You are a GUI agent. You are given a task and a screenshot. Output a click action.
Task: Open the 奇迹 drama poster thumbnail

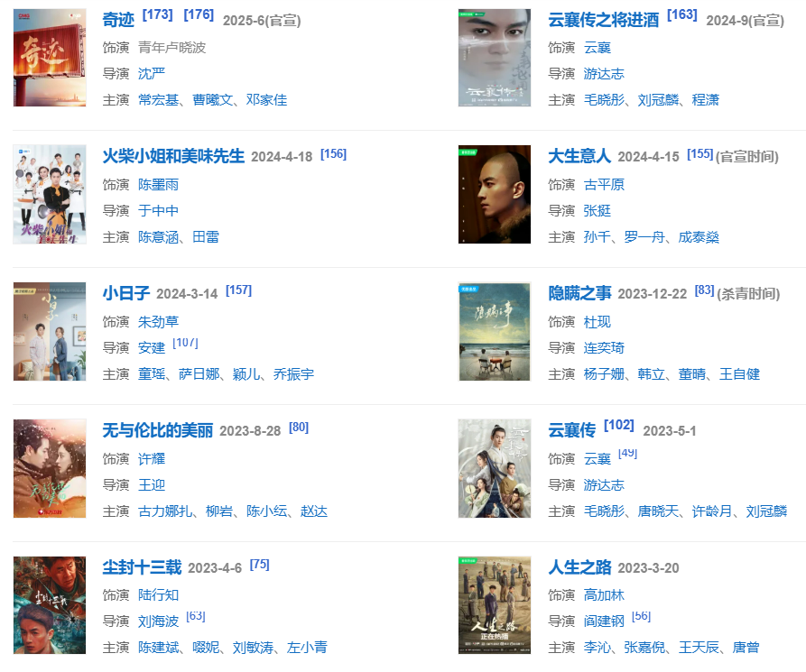click(50, 58)
